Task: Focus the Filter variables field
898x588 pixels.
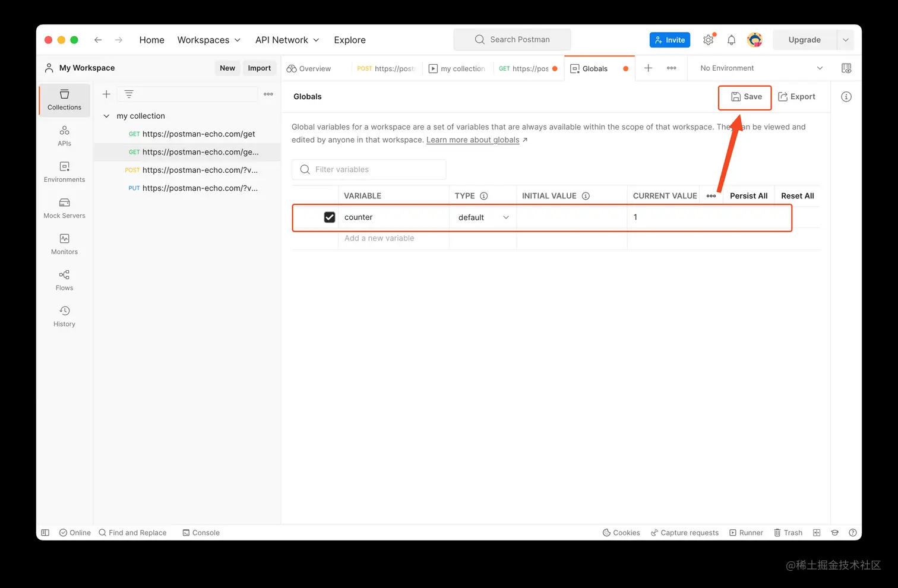Action: 369,169
